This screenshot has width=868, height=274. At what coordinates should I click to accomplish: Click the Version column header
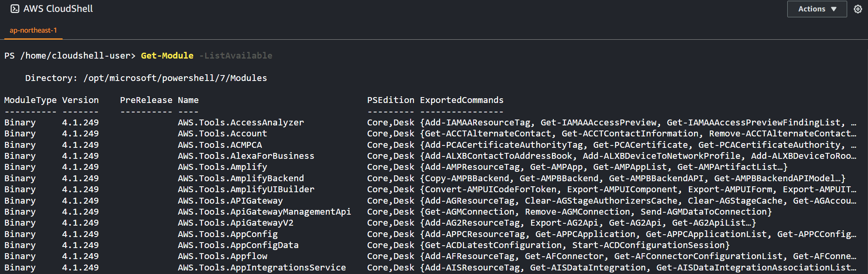(x=80, y=100)
